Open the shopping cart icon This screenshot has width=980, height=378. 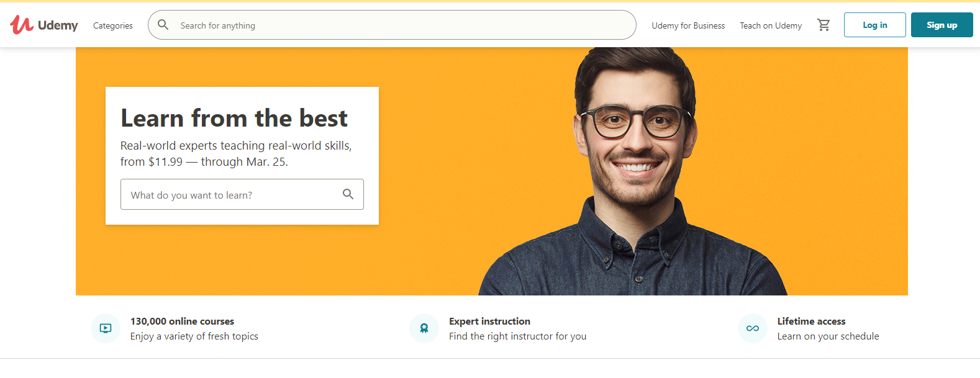[823, 25]
